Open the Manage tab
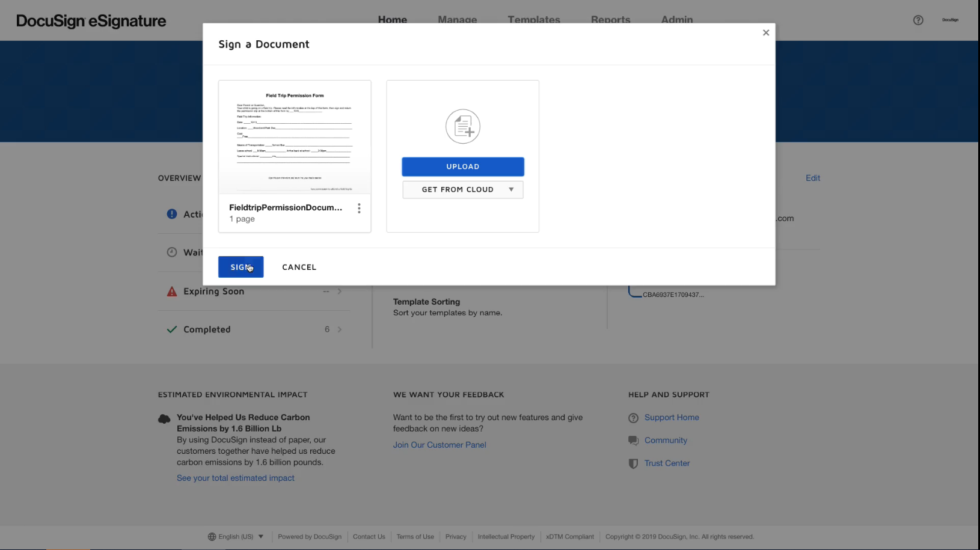Image resolution: width=980 pixels, height=550 pixels. pos(457,19)
